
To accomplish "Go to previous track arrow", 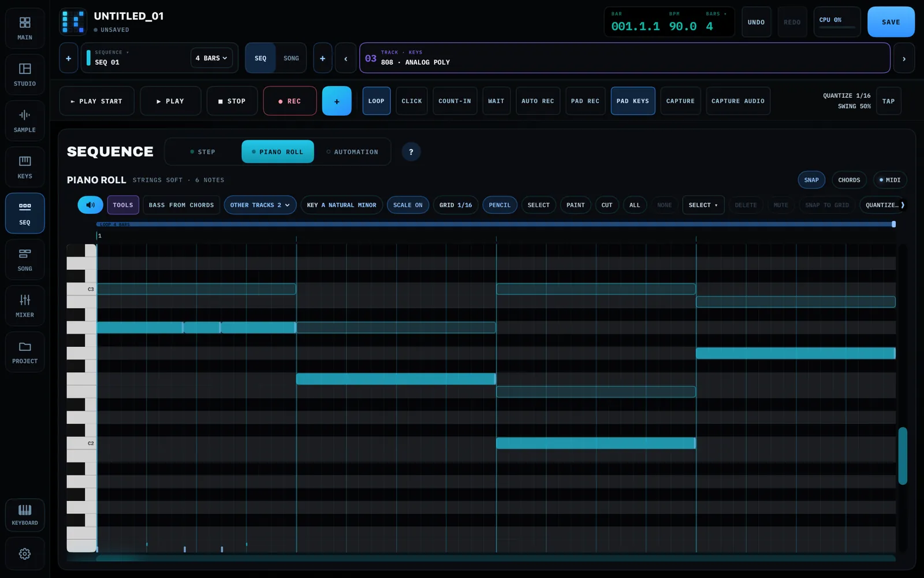I will pyautogui.click(x=346, y=58).
